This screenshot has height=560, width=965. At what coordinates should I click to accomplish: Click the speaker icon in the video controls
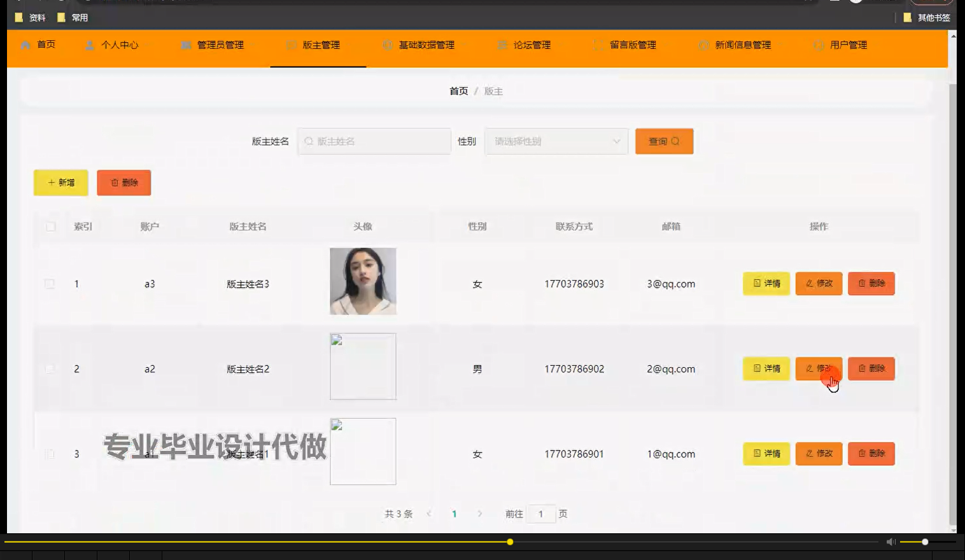pyautogui.click(x=891, y=542)
